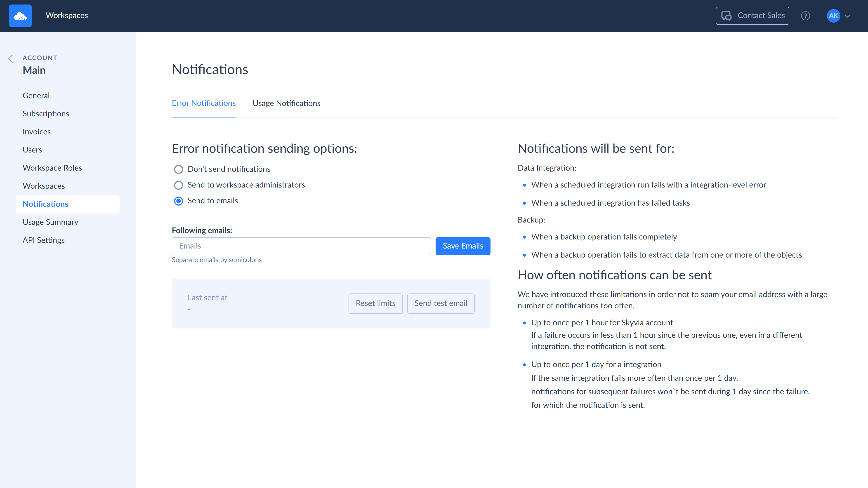Screen dimensions: 868x488
Task: Switch to Usage Notifications tab
Action: click(286, 103)
